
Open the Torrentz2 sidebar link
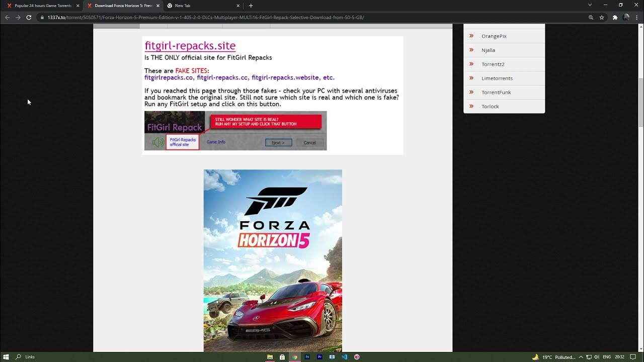coord(493,64)
